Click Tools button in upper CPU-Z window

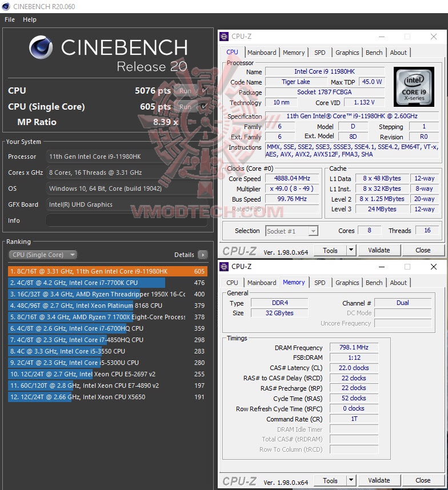click(x=330, y=250)
